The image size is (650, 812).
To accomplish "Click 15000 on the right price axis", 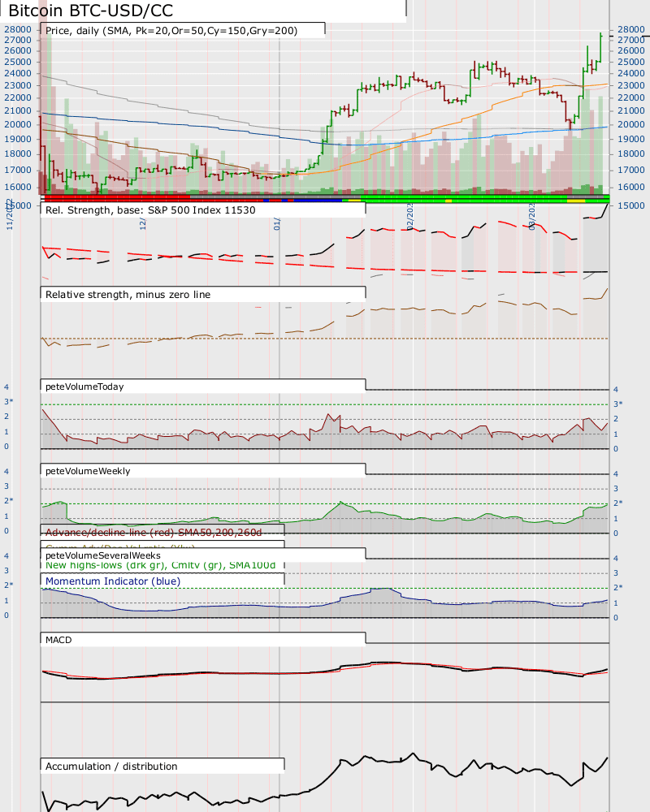I will click(x=630, y=205).
